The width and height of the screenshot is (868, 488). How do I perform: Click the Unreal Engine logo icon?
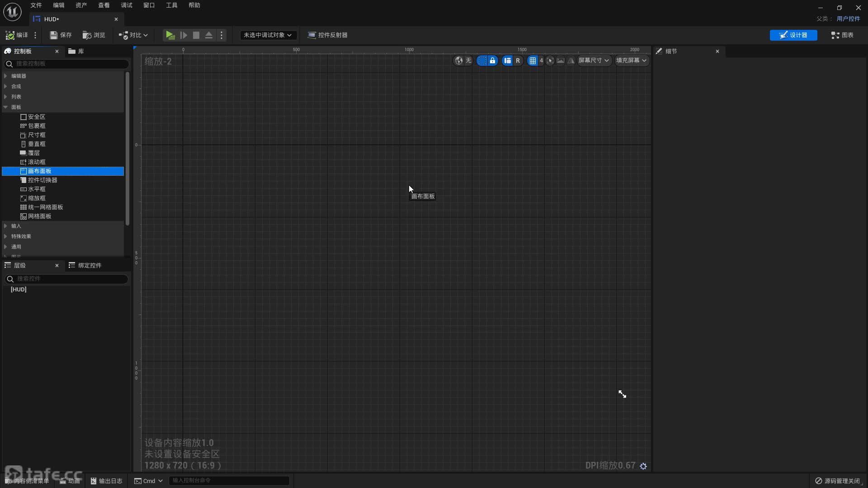[12, 12]
